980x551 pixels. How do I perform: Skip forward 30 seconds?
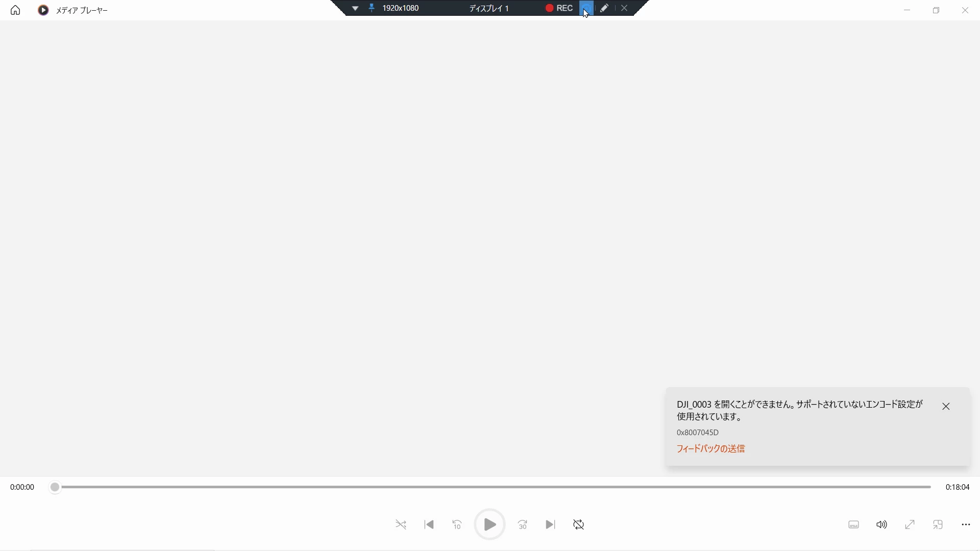pyautogui.click(x=523, y=524)
